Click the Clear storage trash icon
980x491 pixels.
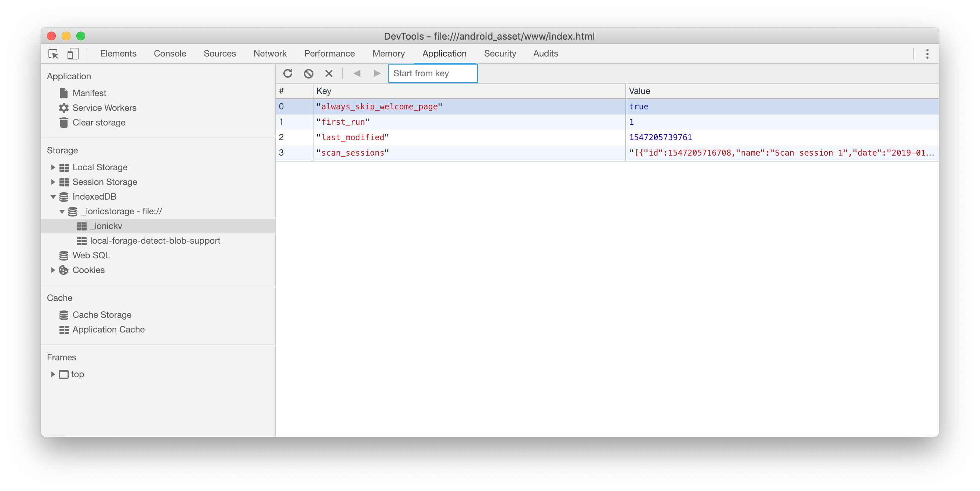[x=64, y=123]
